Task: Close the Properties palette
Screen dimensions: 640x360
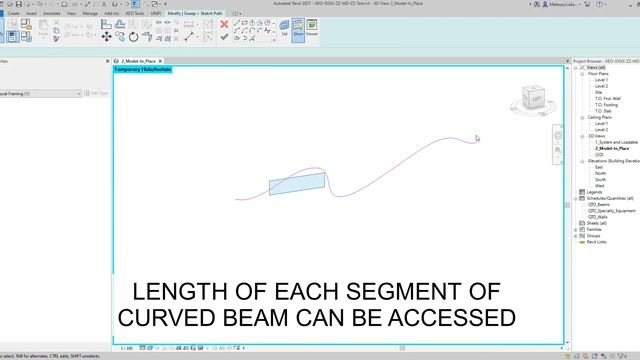Action: 107,61
